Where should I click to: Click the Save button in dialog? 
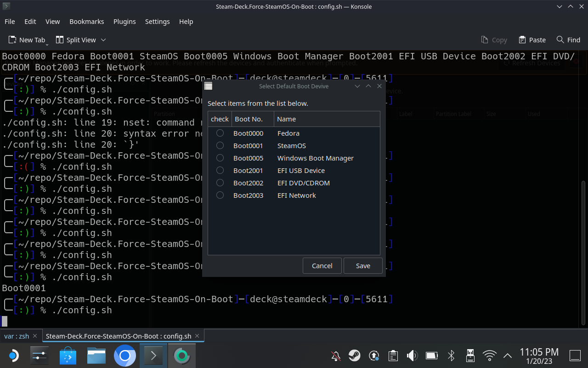[363, 266]
